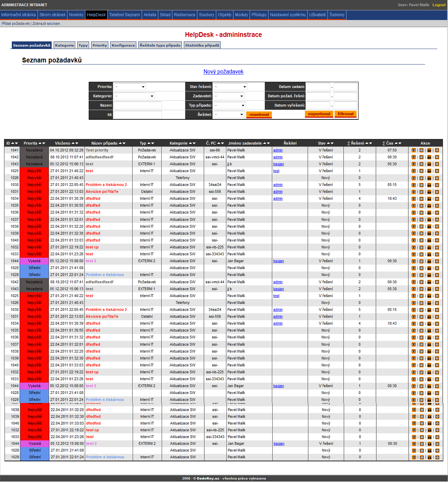
Task: Click the filtrovat button
Action: click(x=346, y=114)
